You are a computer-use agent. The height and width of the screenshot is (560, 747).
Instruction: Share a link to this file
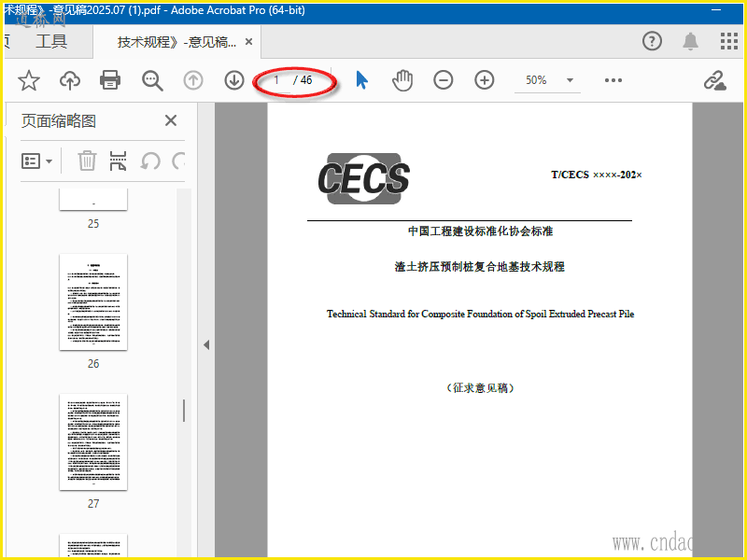714,80
